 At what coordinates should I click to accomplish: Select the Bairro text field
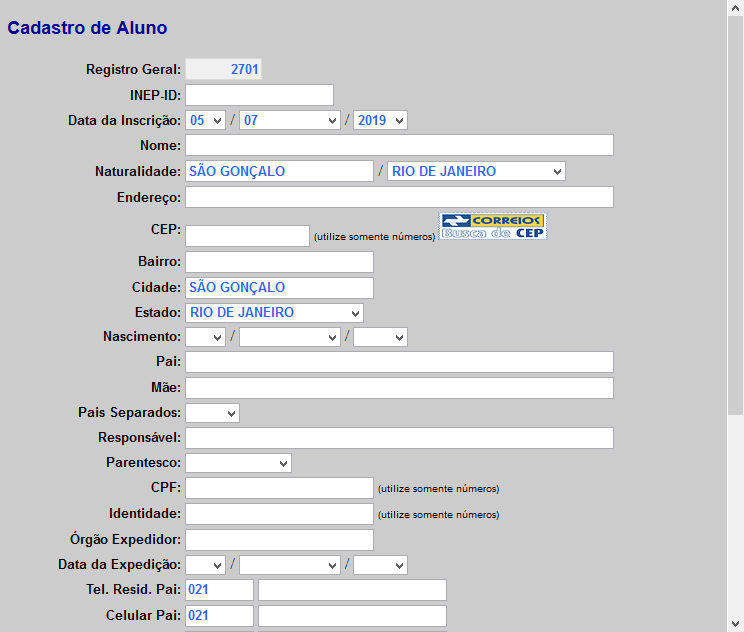point(279,262)
